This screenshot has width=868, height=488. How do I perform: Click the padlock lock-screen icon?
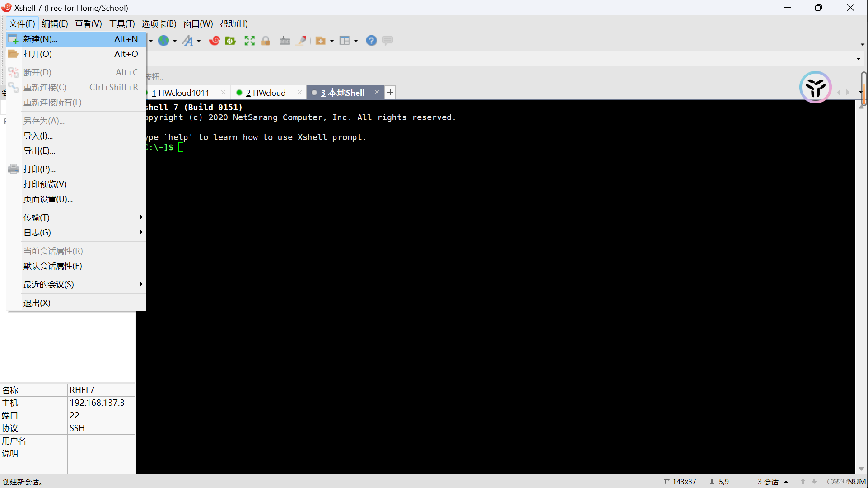pyautogui.click(x=266, y=41)
